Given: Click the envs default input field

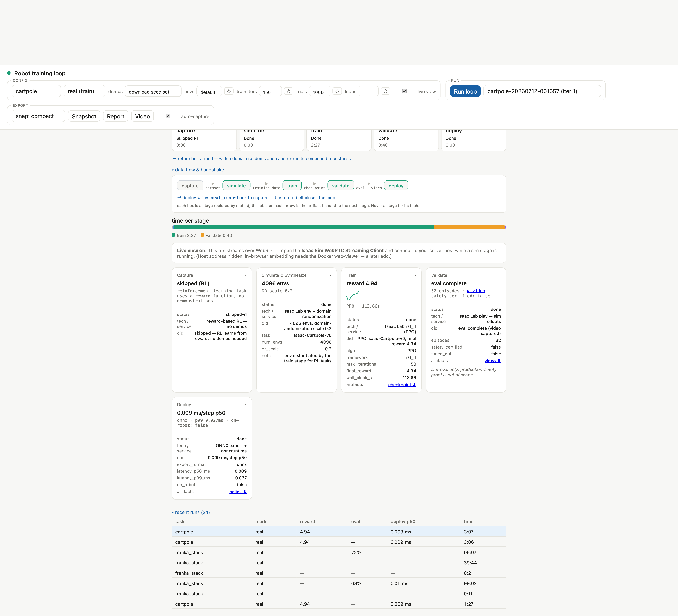Looking at the screenshot, I should coord(209,91).
